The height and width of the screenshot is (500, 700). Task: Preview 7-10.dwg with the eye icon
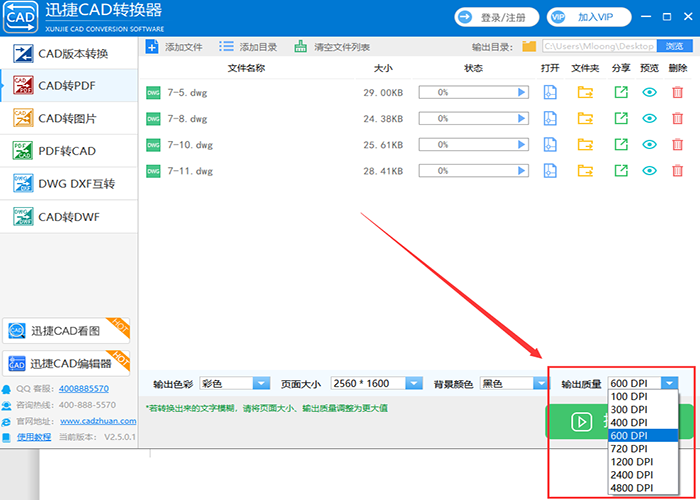[x=650, y=145]
